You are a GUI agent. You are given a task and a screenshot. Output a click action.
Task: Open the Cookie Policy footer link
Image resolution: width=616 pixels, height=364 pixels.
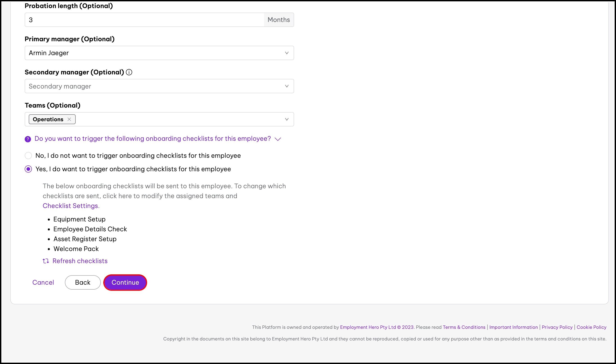[x=591, y=327]
